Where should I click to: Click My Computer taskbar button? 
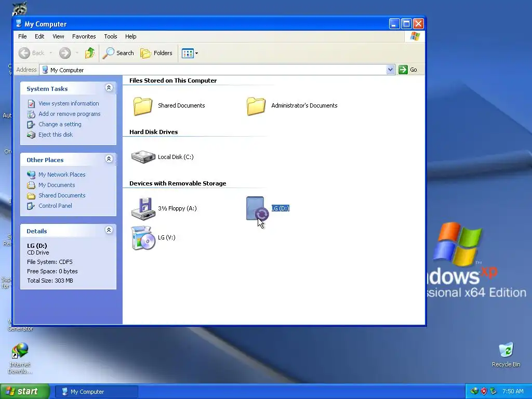(x=96, y=392)
